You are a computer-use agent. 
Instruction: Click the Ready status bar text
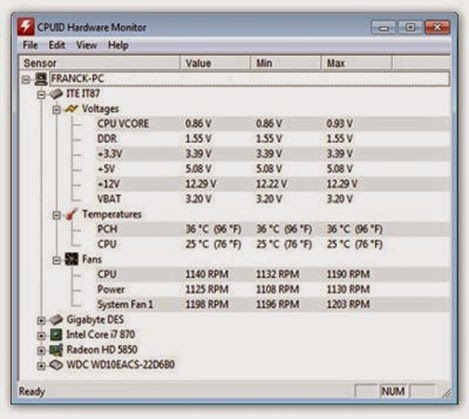coord(32,391)
